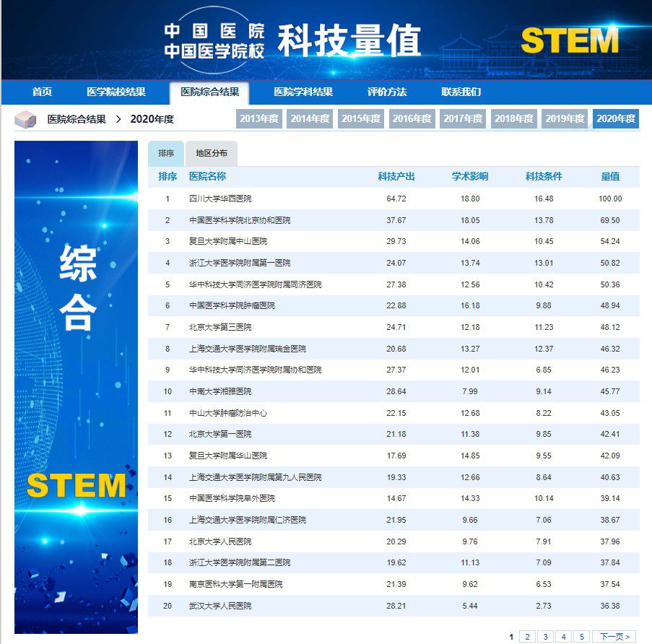Click the 医院名称 column header

207,176
